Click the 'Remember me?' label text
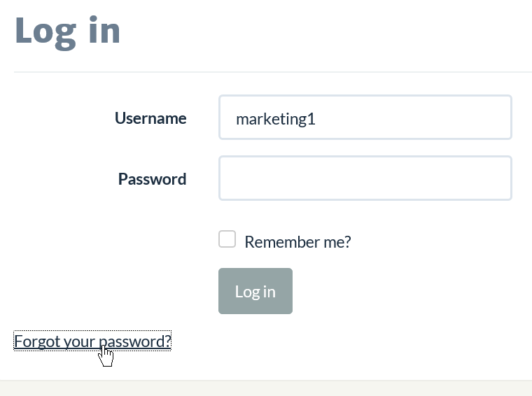Viewport: 532px width, 396px height. [297, 242]
